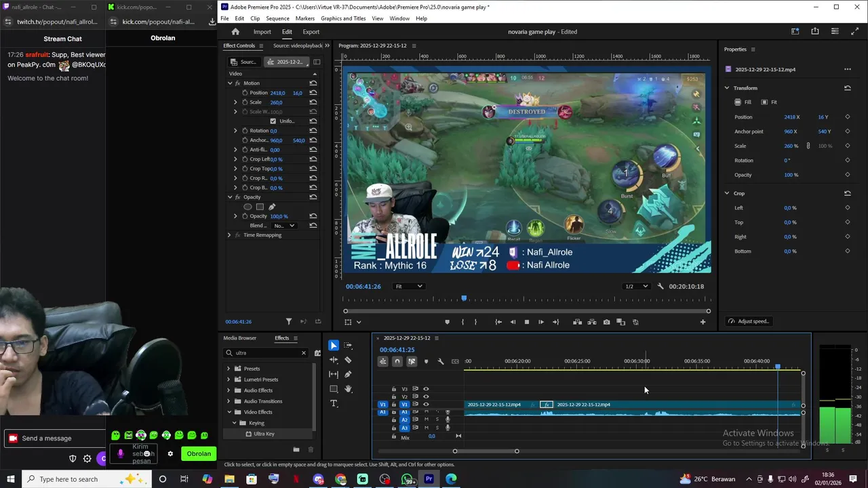Open Program monitor settings wrench
The image size is (868, 488).
(660, 286)
